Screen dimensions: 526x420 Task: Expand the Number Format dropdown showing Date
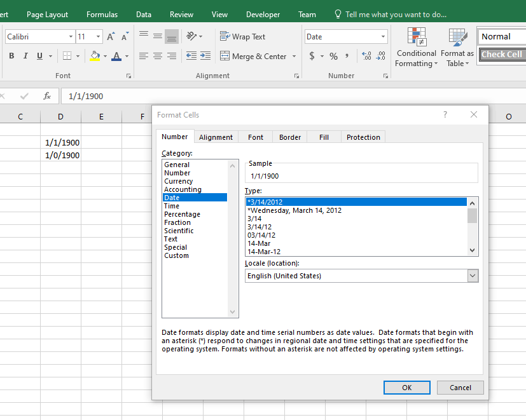tap(383, 37)
